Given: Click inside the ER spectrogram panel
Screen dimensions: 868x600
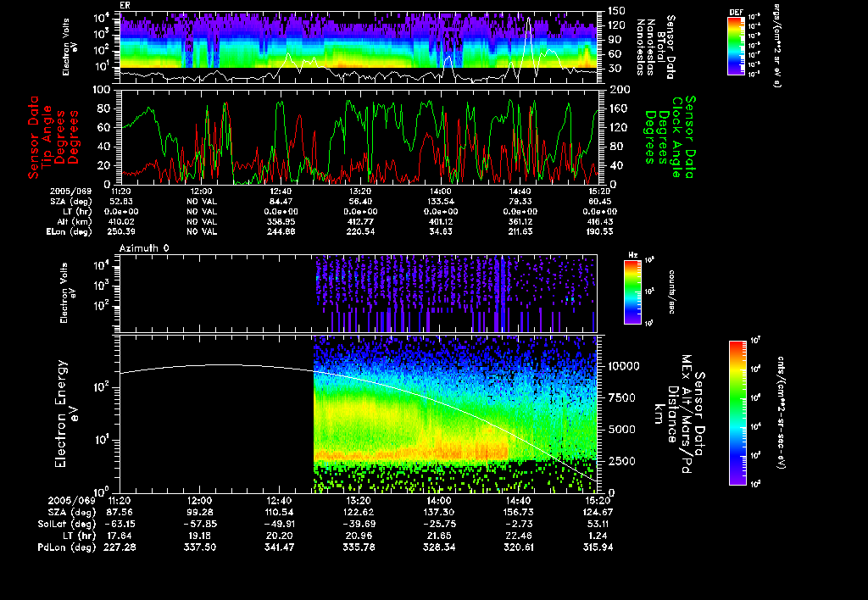Looking at the screenshot, I should pos(359,47).
